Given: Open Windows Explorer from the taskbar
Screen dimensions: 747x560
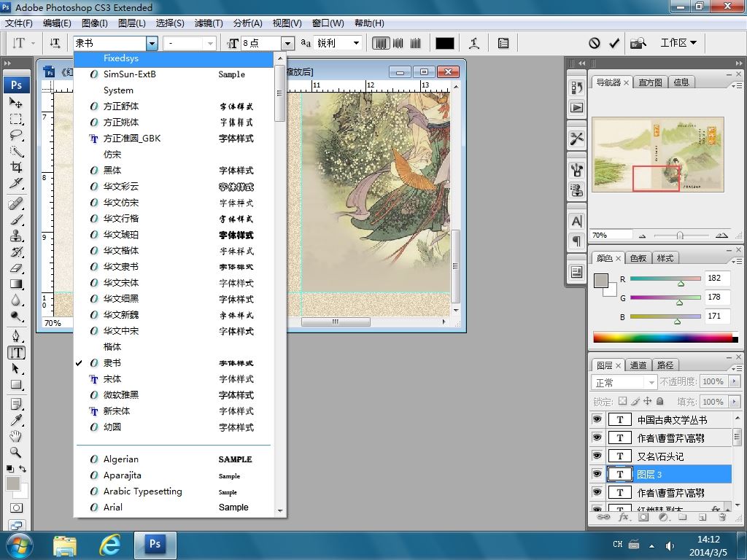Looking at the screenshot, I should (65, 545).
